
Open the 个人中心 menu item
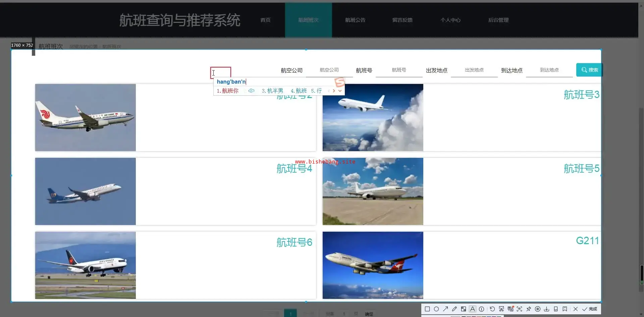(450, 20)
